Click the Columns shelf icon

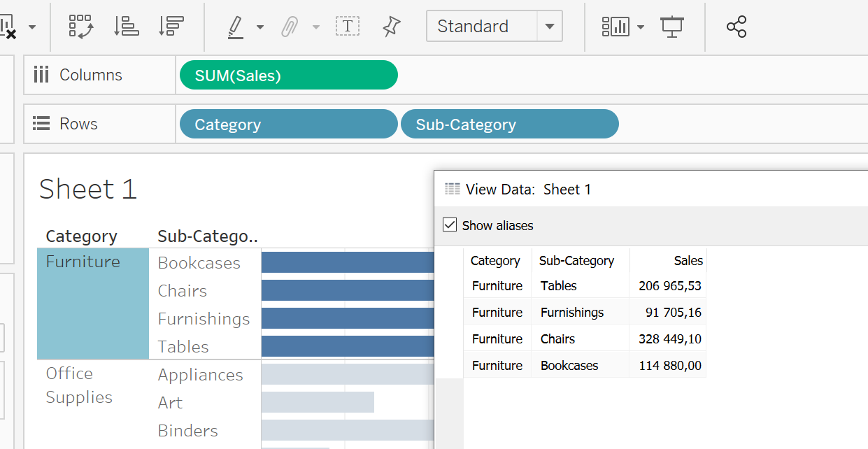41,75
